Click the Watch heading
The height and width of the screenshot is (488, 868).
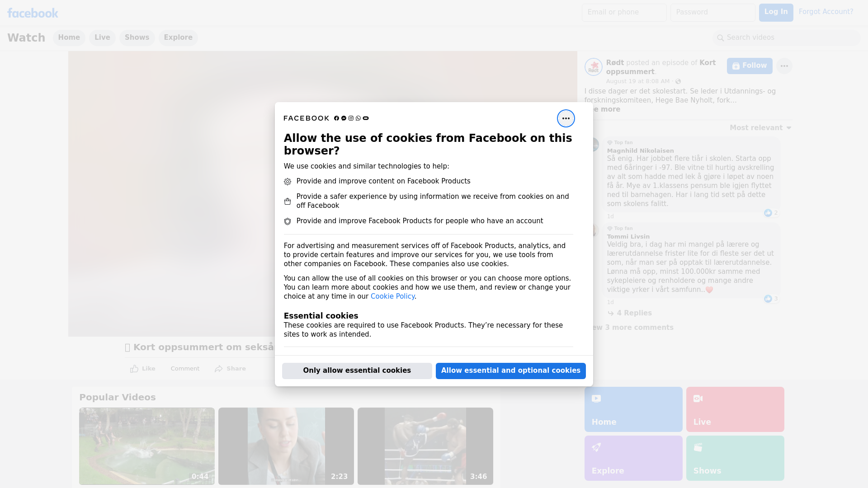tap(26, 38)
